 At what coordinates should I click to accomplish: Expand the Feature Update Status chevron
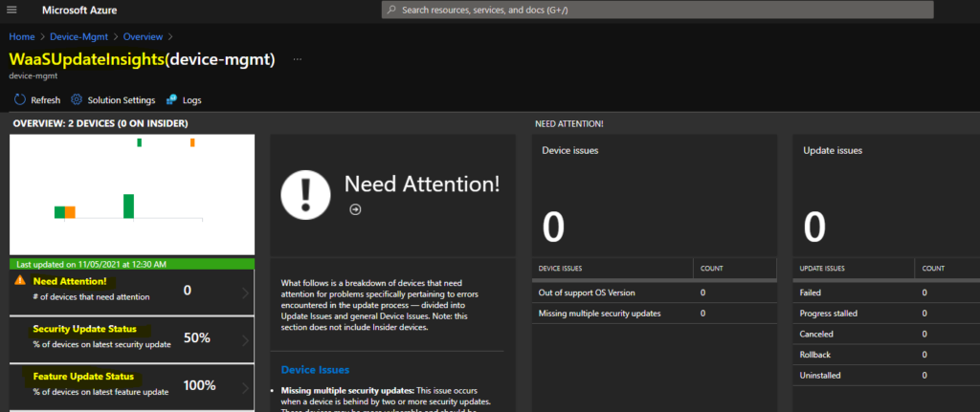[x=245, y=388]
